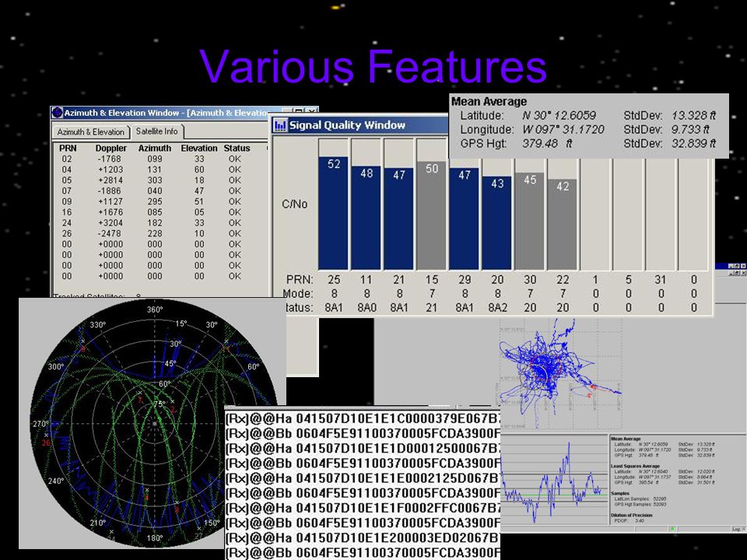747x560 pixels.
Task: Click large latitude value N 30° 12.6059
Action: [x=559, y=115]
